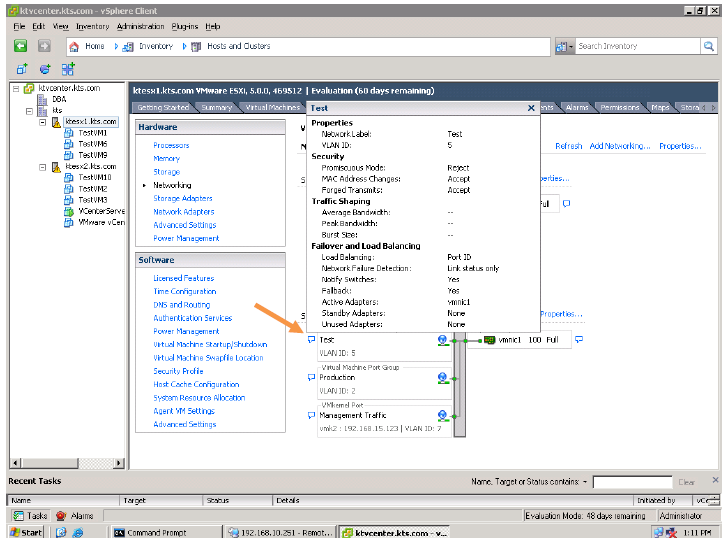
Task: Click the Windows Start button
Action: point(26,532)
